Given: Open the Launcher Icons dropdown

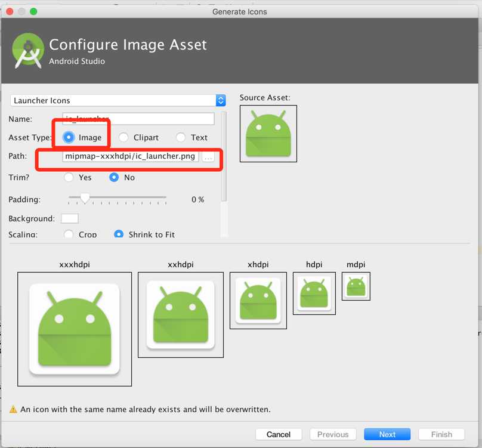Looking at the screenshot, I should point(118,100).
